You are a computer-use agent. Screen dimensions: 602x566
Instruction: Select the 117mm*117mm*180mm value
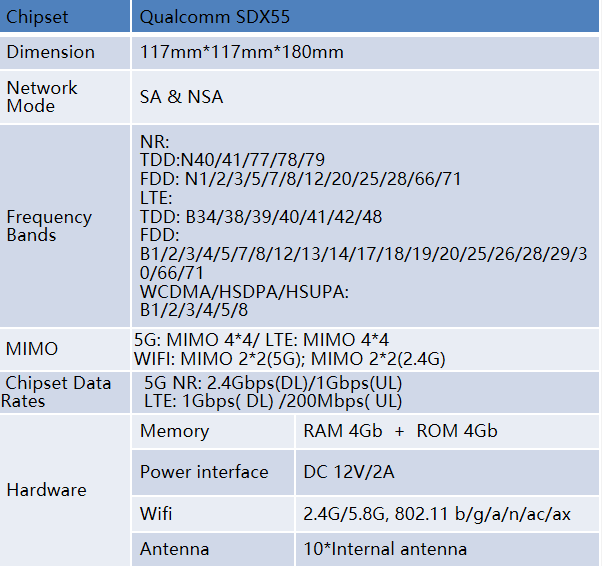click(x=241, y=52)
